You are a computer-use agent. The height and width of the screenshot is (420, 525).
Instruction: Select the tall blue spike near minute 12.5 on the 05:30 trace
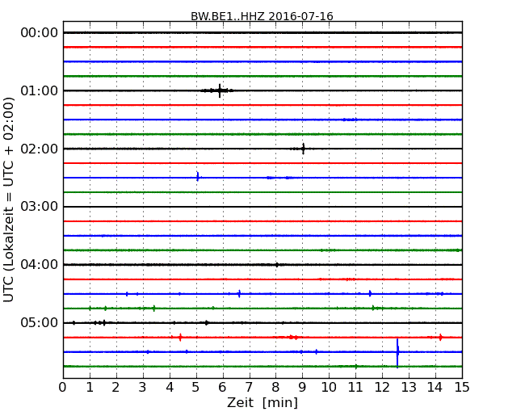[x=397, y=353]
